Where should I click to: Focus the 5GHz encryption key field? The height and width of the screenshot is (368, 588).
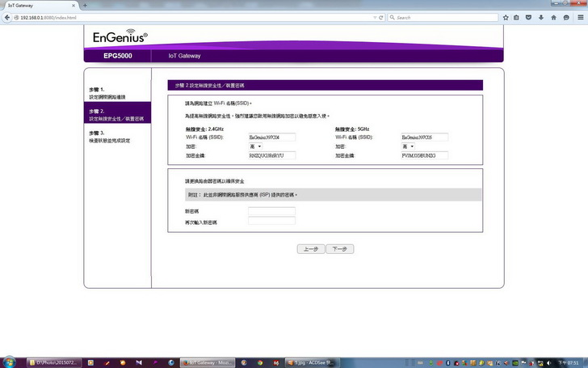[x=423, y=155]
